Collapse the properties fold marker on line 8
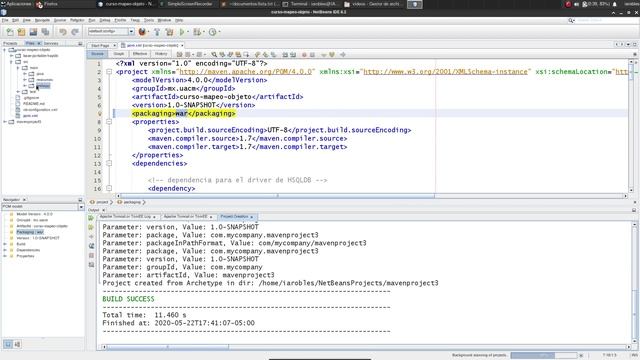The image size is (640, 360). click(109, 122)
